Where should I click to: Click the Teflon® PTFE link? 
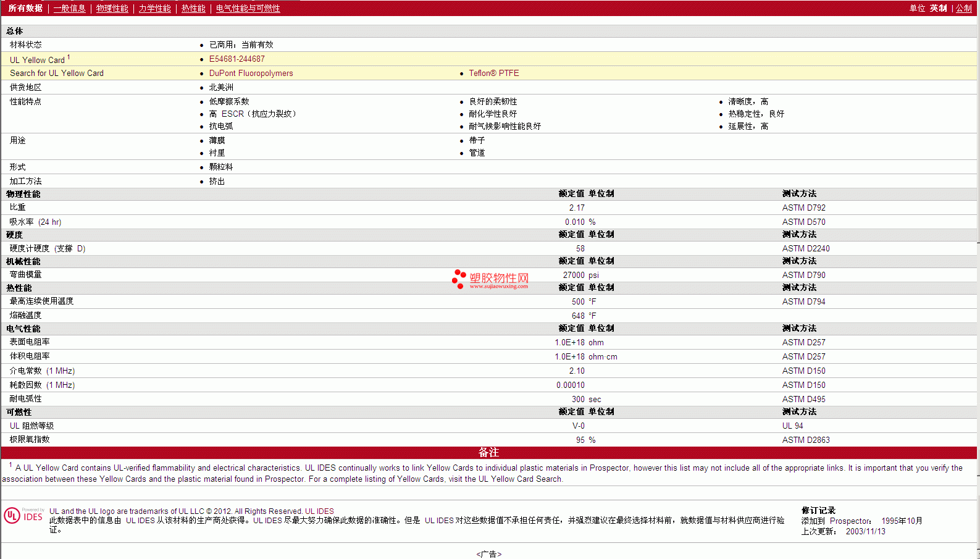click(x=494, y=73)
